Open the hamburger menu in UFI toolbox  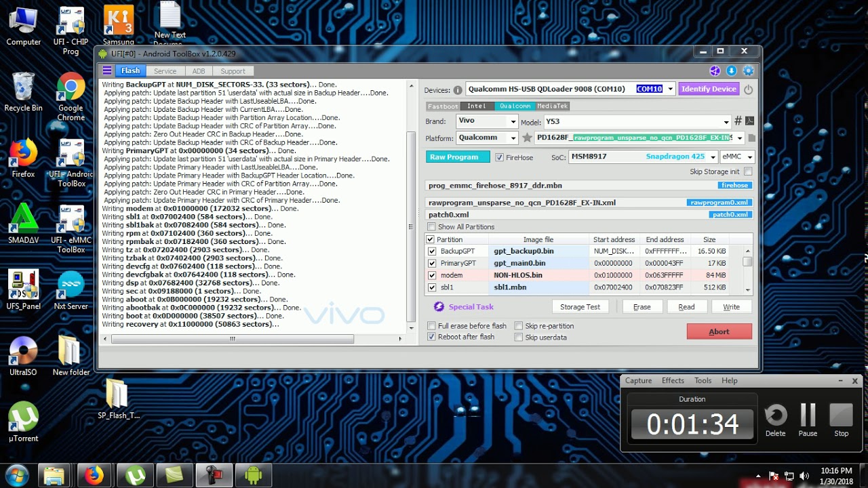[x=107, y=70]
